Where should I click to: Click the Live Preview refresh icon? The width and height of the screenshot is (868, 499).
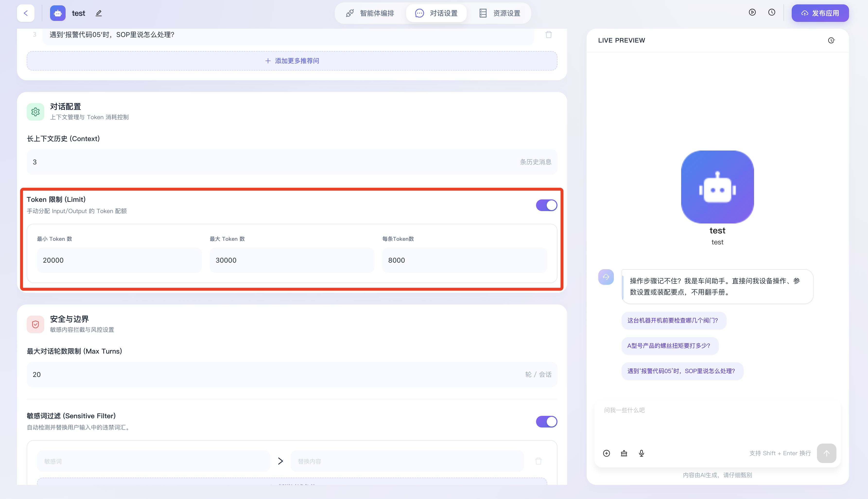coord(831,40)
